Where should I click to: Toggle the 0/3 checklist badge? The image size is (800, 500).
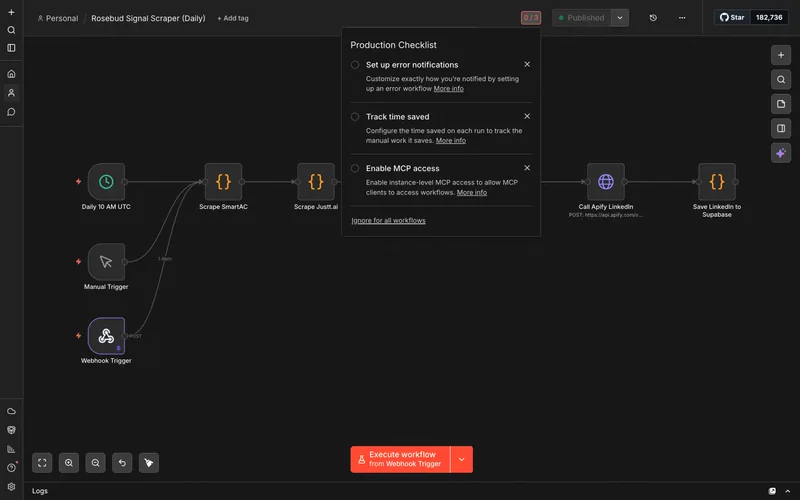[x=531, y=18]
